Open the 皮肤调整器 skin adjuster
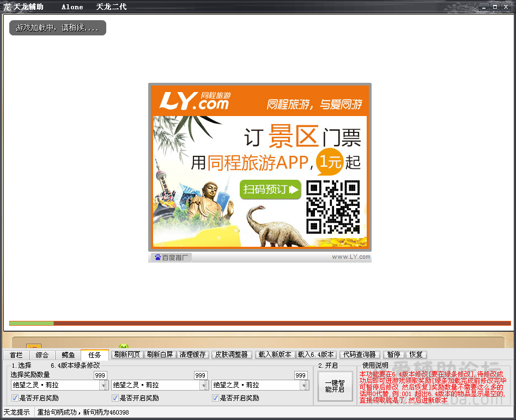This screenshot has height=420, width=516. pos(232,355)
